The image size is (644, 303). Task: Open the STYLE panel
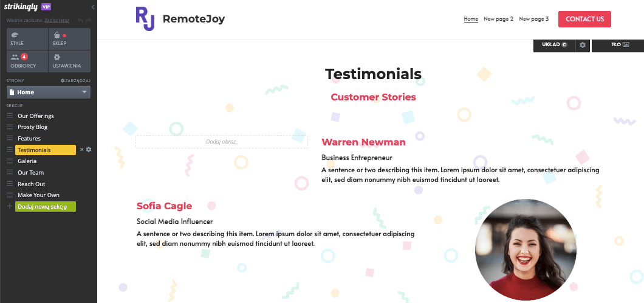(x=27, y=39)
